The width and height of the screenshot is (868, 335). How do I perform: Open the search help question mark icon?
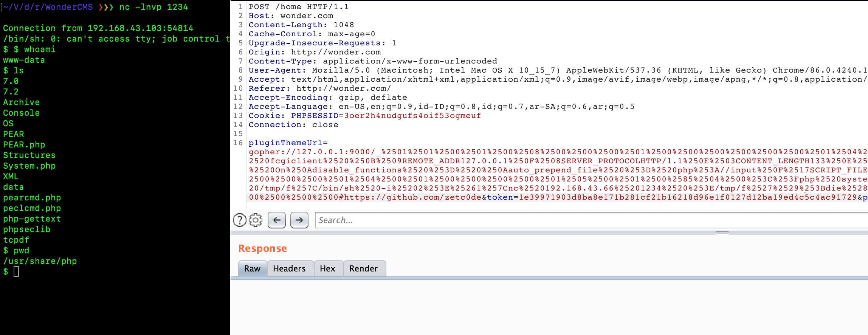239,220
